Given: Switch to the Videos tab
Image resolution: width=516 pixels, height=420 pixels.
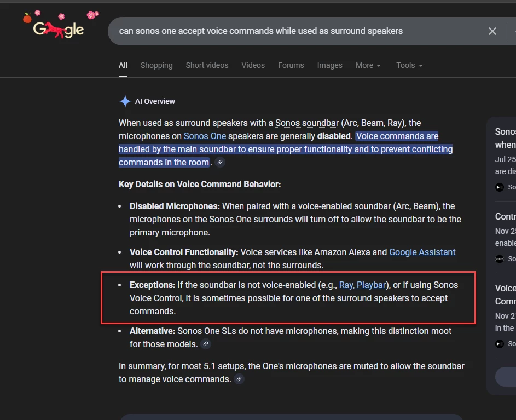Looking at the screenshot, I should (x=253, y=65).
